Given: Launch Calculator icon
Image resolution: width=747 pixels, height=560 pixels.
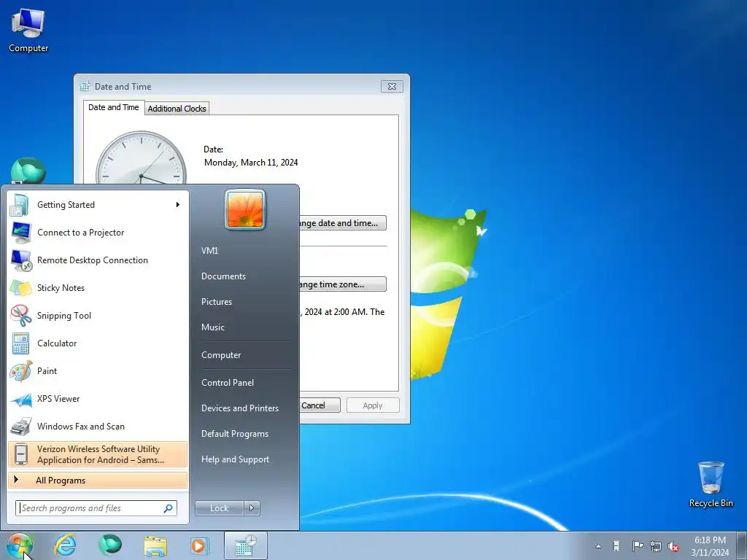Looking at the screenshot, I should coord(20,343).
